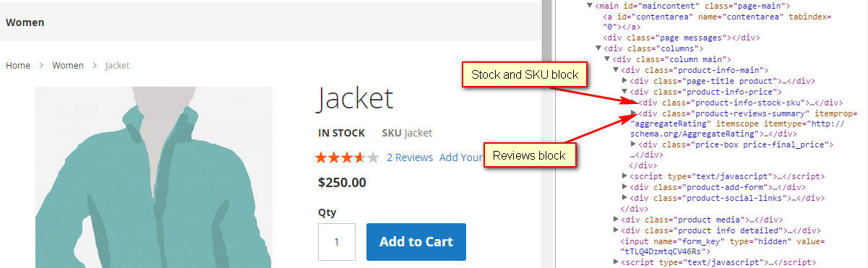
Task: Click the breadcrumb chevron after Women
Action: (95, 66)
